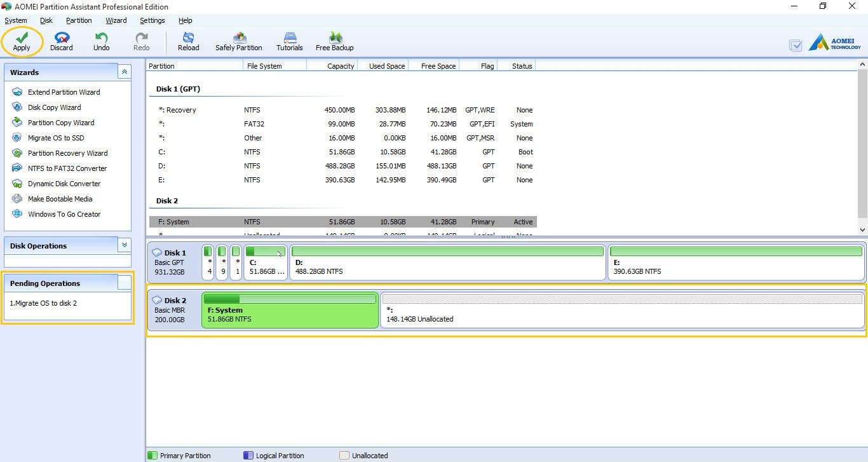
Task: Open the Tutorials toolbar icon
Action: point(290,38)
